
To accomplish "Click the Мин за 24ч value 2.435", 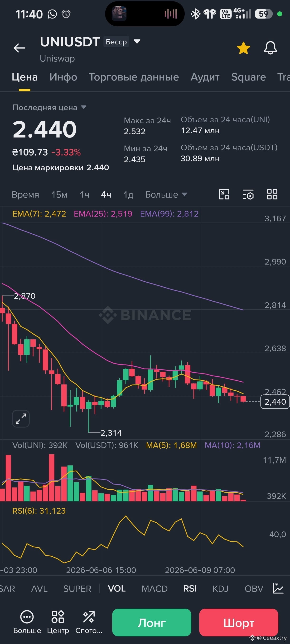I will point(135,159).
